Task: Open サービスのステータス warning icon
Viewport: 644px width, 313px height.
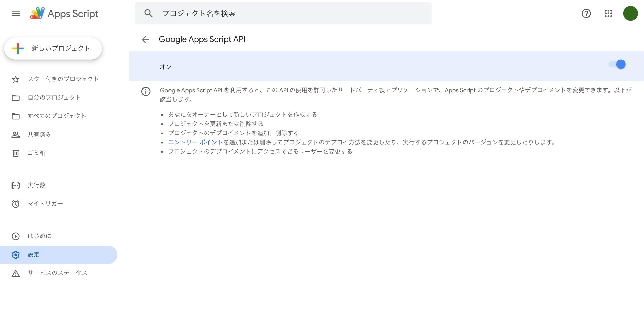Action: click(x=15, y=273)
